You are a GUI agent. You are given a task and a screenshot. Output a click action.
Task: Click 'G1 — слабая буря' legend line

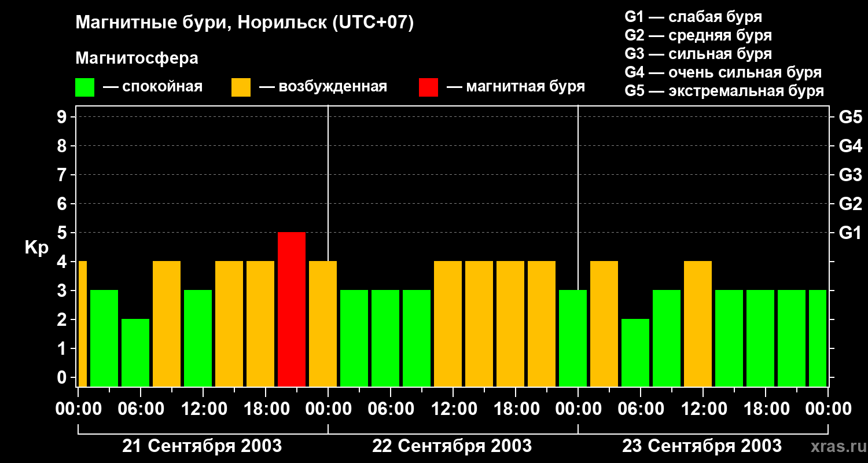pos(693,17)
